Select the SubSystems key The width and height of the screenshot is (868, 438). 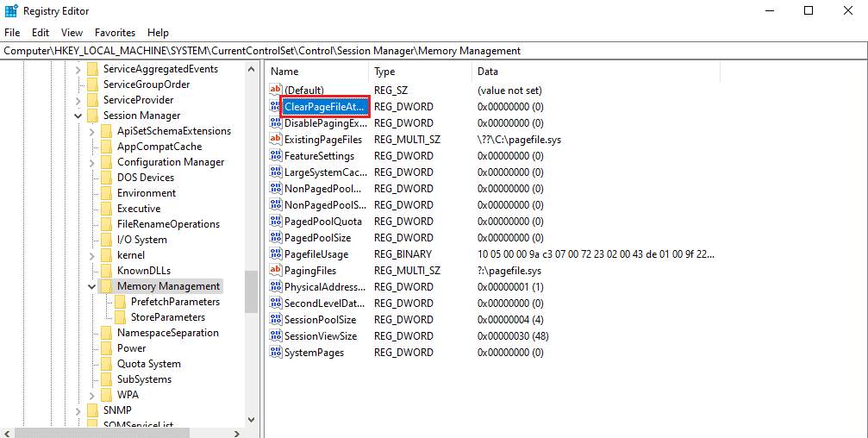pyautogui.click(x=144, y=379)
